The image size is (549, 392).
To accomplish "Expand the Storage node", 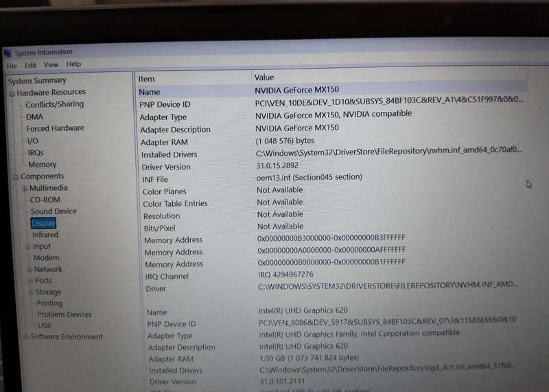I will [x=31, y=292].
